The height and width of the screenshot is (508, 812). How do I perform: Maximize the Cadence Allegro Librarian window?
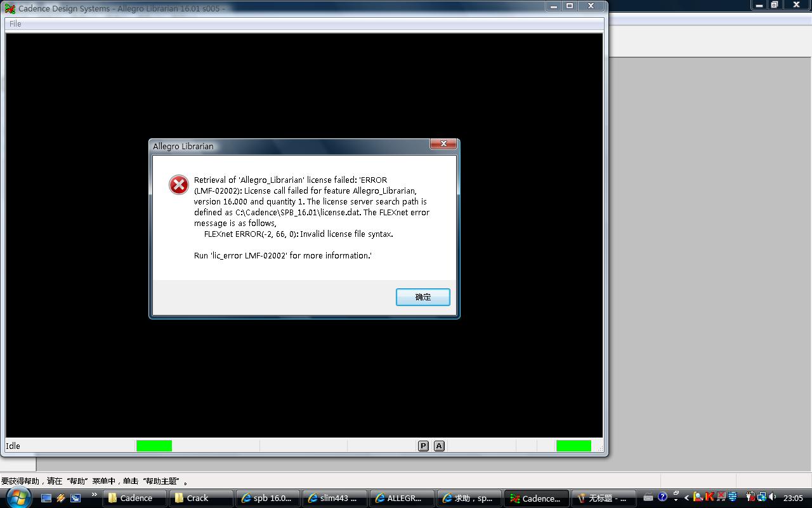click(x=570, y=6)
